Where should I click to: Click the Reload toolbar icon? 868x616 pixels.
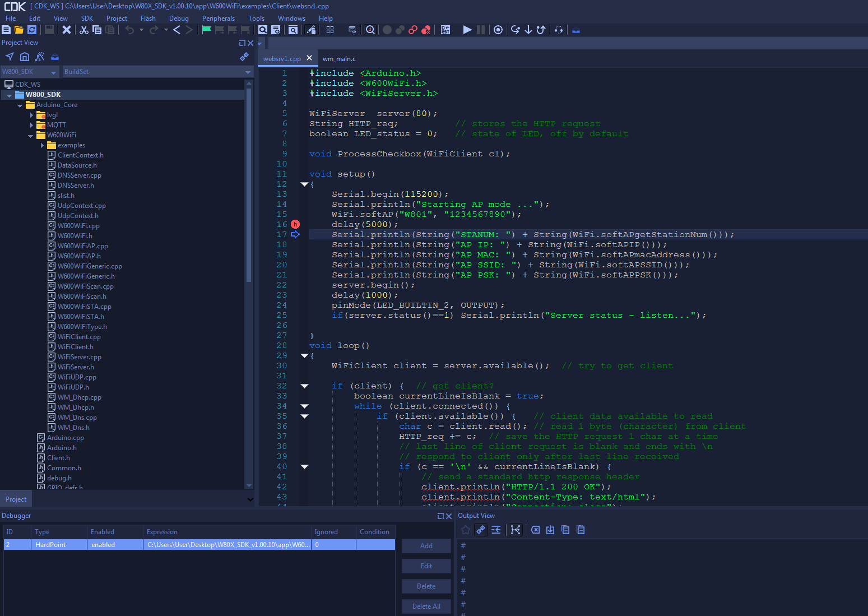click(x=32, y=30)
